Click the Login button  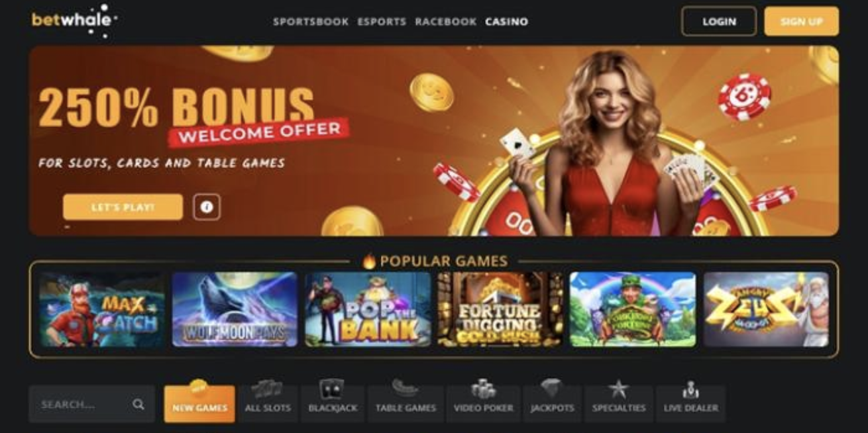pos(719,21)
